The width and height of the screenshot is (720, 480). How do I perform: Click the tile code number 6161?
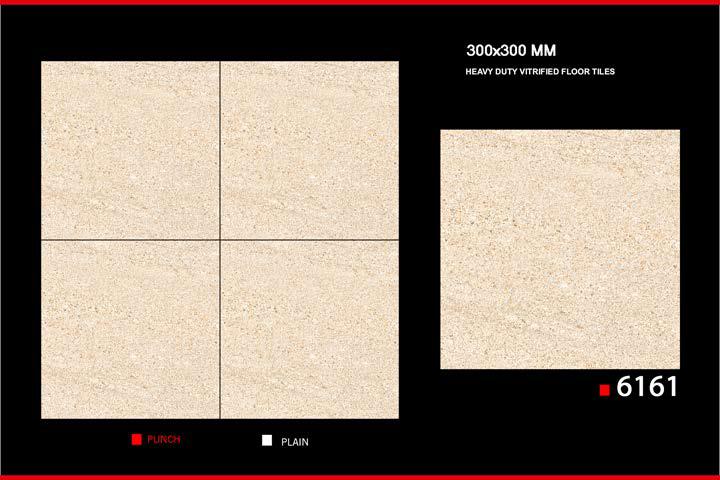(647, 386)
